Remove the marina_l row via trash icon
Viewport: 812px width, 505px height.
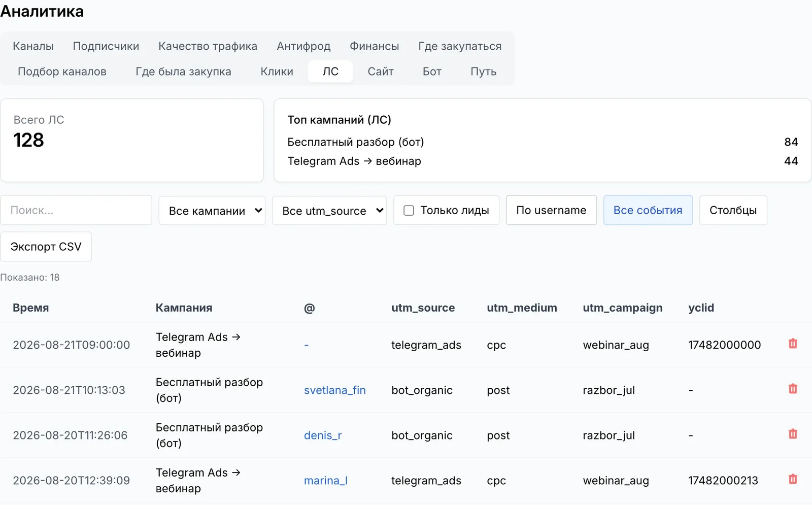[x=793, y=479]
